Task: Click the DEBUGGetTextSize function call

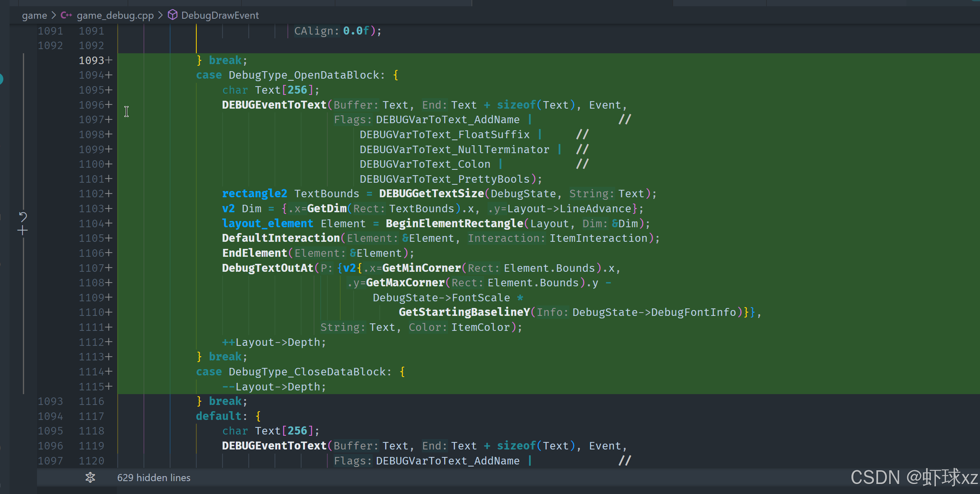Action: click(431, 194)
